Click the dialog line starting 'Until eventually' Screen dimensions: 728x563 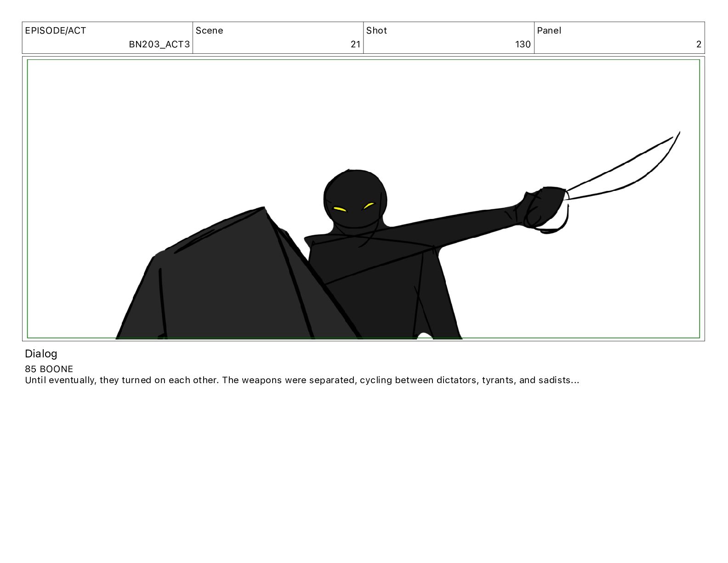coord(302,380)
